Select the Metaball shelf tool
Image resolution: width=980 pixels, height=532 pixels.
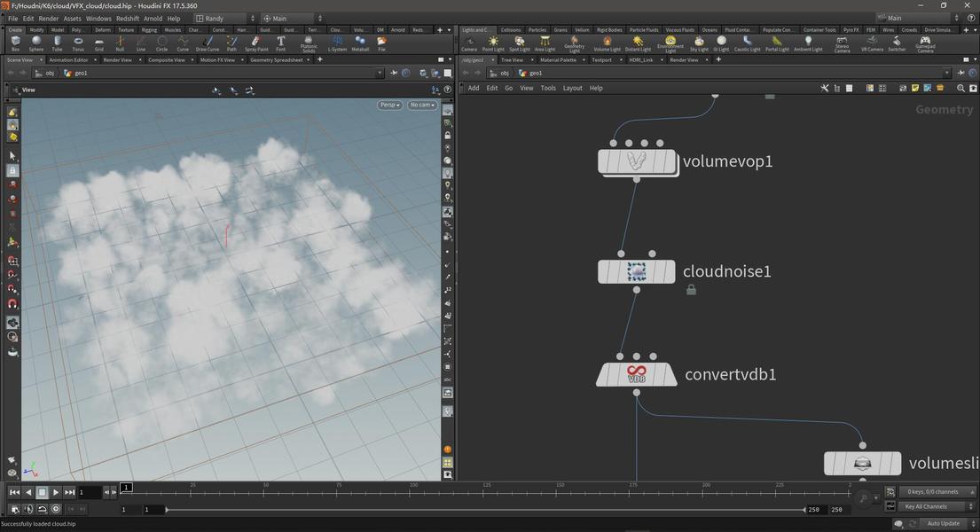360,43
